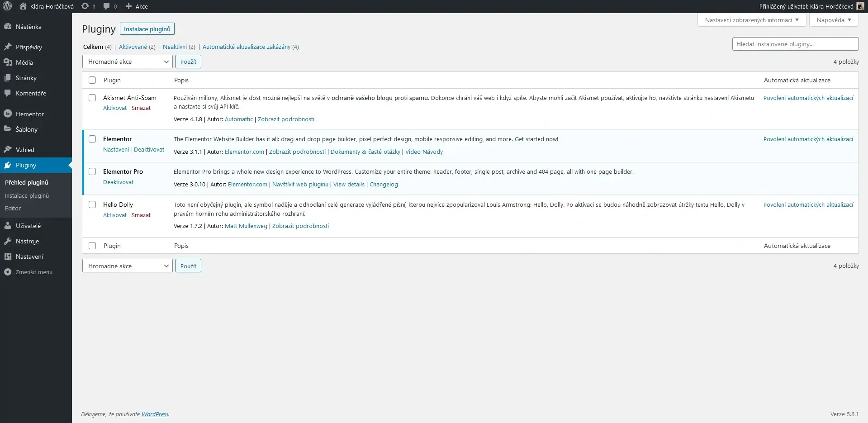Open Elementor Dokumenty & časté otázky link
Screen dimensions: 868x423
[365, 152]
